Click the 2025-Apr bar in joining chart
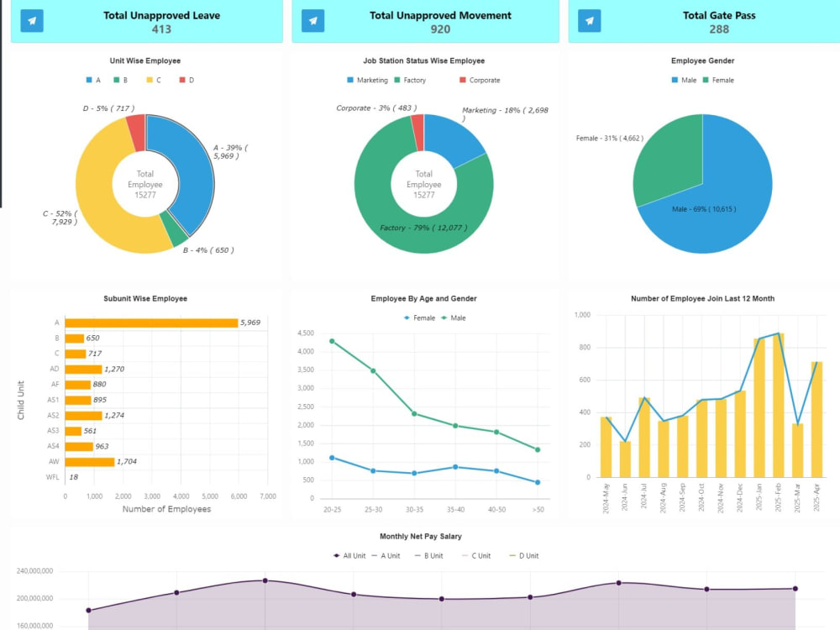The image size is (840, 630). 816,420
